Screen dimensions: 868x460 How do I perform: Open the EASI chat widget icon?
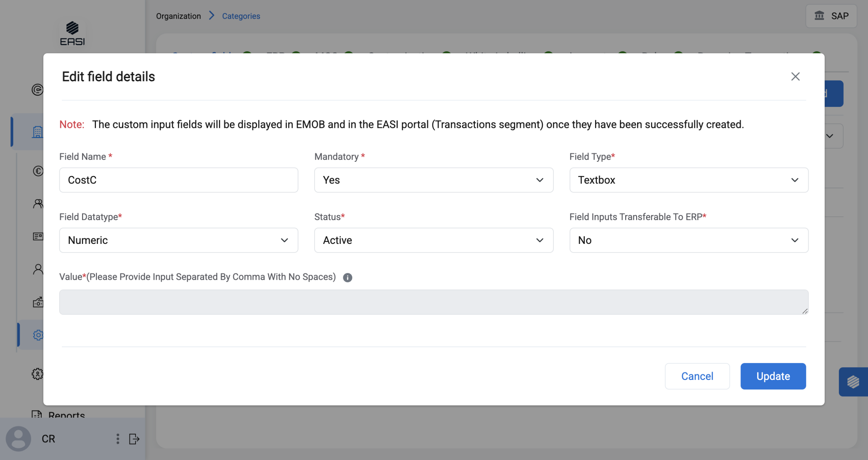pos(853,382)
